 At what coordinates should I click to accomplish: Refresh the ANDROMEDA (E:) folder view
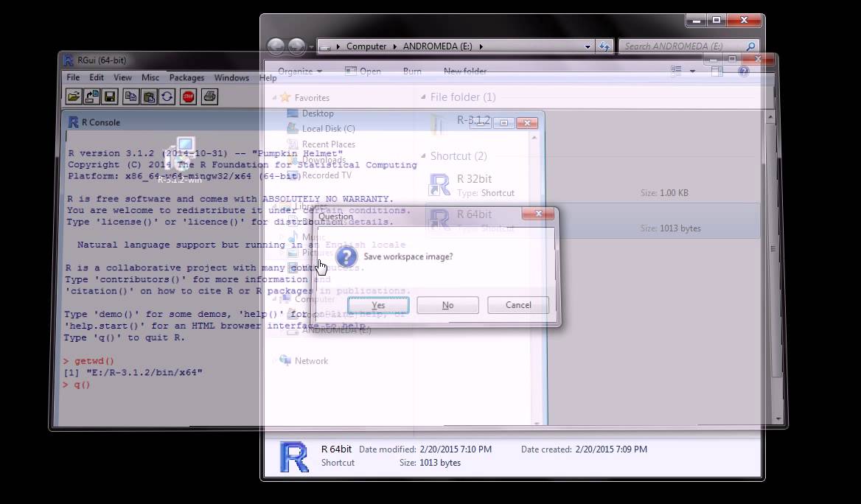[604, 46]
